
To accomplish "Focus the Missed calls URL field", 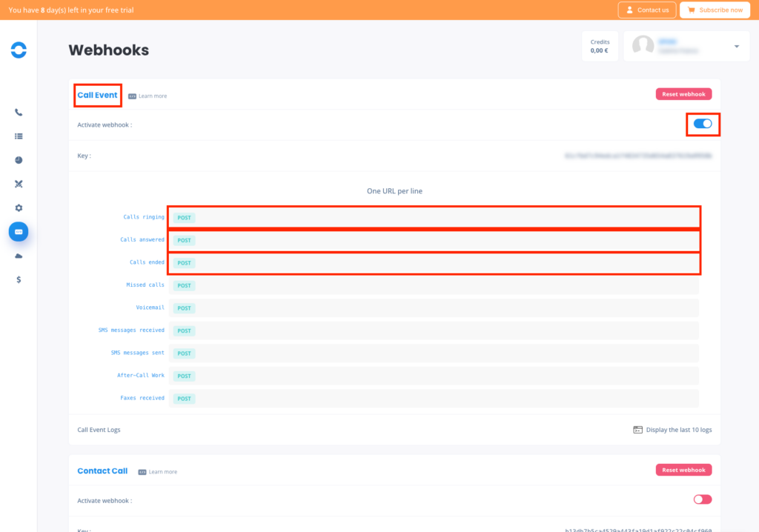I will coord(445,285).
